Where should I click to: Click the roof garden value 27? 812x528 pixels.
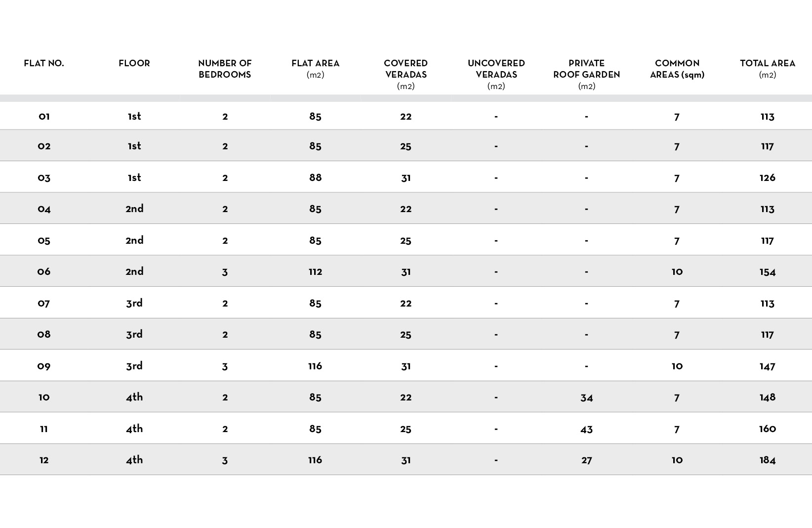(586, 460)
